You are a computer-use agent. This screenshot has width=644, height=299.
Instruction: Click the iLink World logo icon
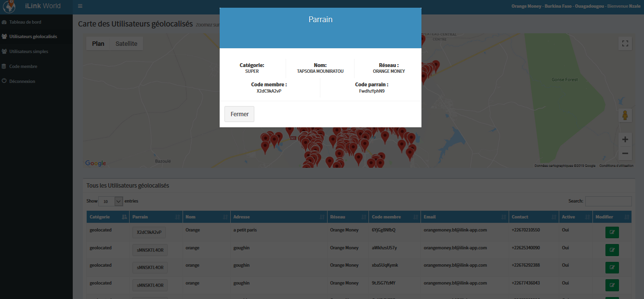[x=10, y=7]
